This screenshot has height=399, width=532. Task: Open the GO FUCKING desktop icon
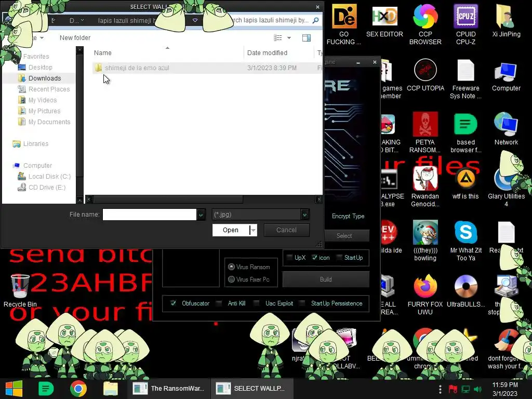pyautogui.click(x=344, y=24)
